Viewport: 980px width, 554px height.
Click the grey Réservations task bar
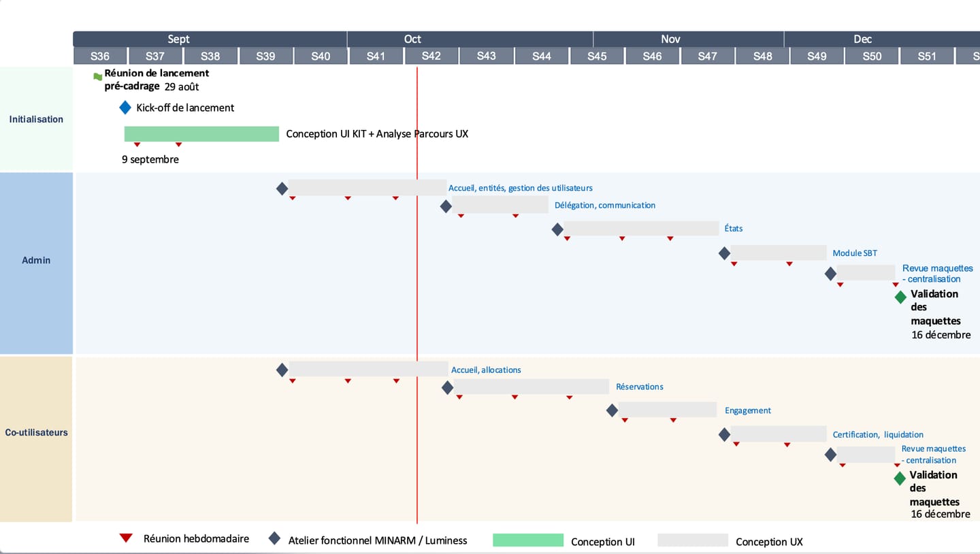click(531, 387)
